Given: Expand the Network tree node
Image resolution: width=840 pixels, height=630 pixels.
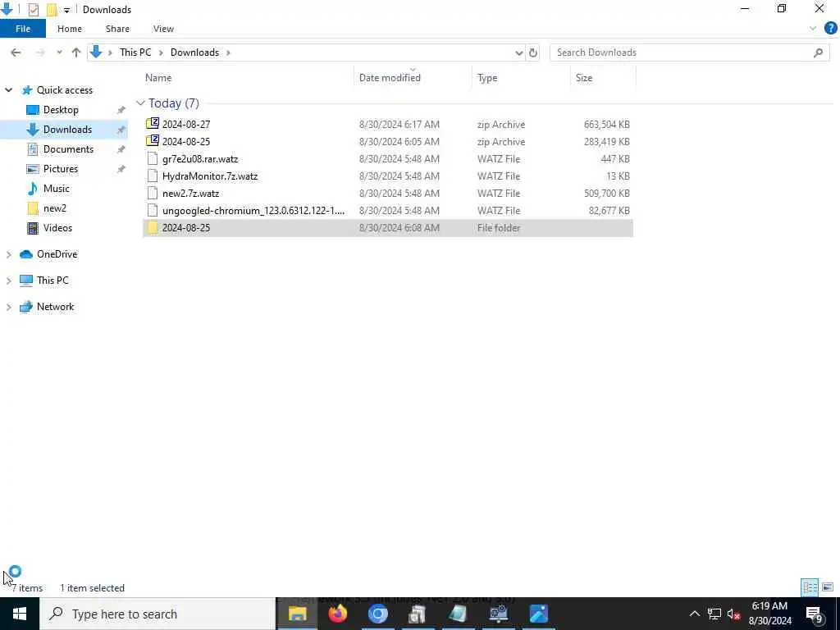Looking at the screenshot, I should click(x=8, y=307).
